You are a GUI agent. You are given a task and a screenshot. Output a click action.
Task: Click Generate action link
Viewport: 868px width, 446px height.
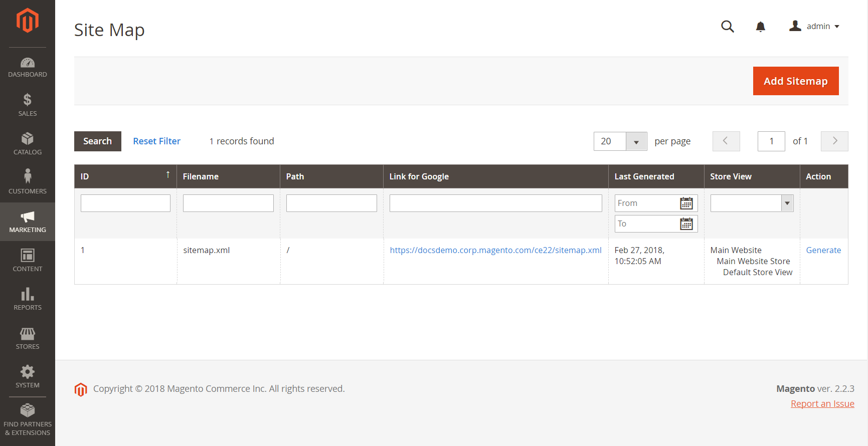point(823,250)
